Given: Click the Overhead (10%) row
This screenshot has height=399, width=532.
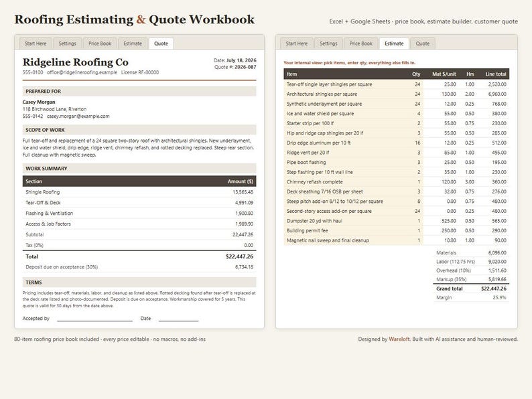Looking at the screenshot, I should point(471,270).
